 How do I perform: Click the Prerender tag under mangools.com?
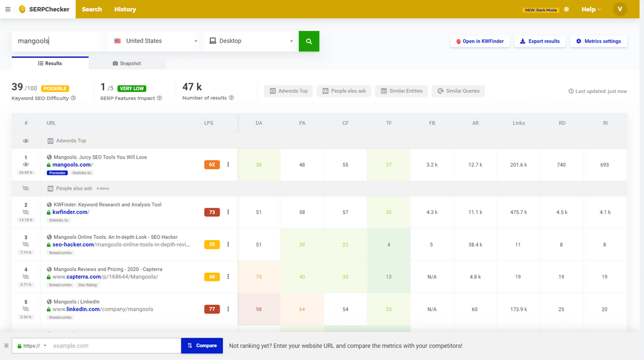57,173
